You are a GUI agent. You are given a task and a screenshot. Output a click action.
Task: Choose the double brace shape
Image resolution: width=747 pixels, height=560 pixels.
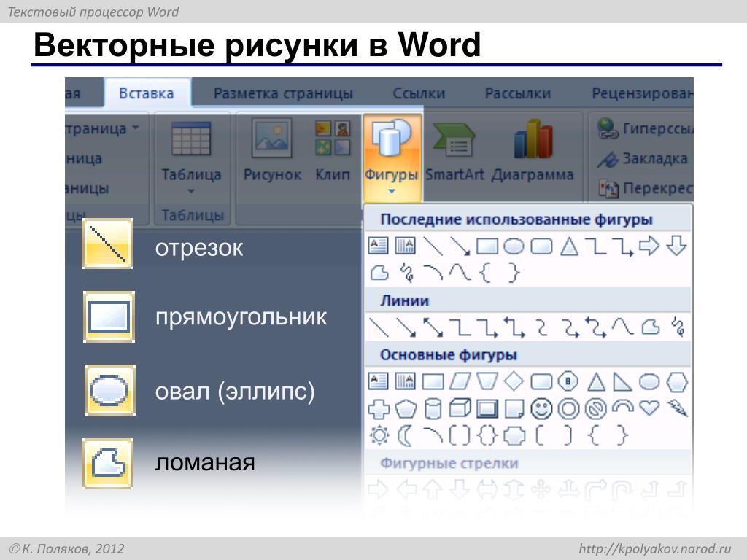tap(487, 435)
